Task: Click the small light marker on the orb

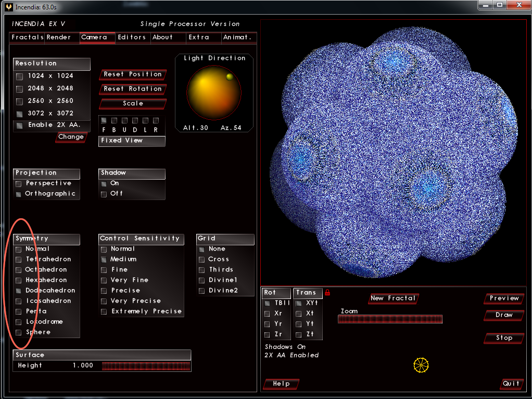Action: pos(230,77)
